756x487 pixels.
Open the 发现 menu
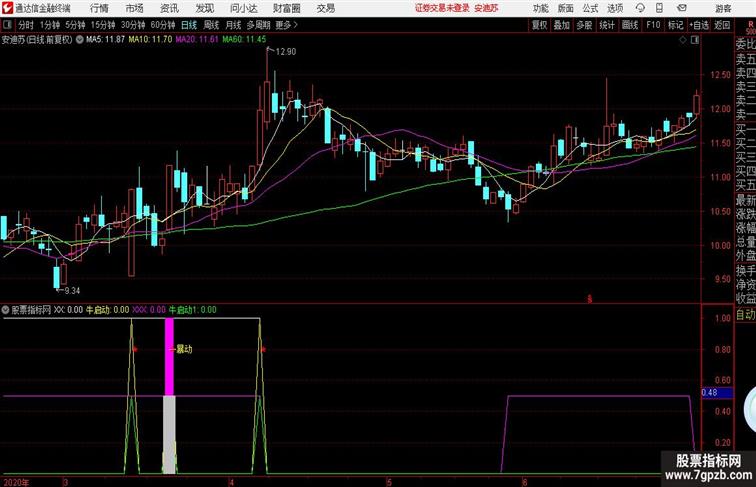click(x=204, y=8)
